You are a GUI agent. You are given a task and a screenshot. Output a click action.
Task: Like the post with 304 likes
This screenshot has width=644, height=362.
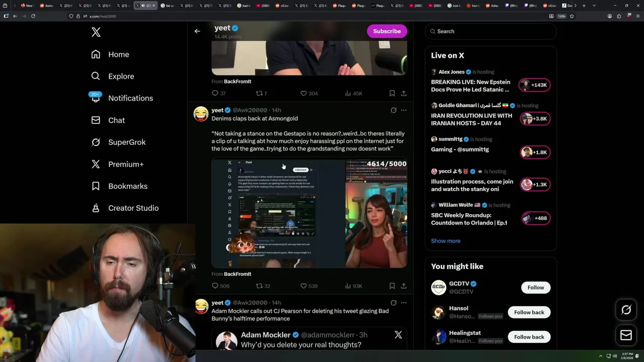(309, 94)
